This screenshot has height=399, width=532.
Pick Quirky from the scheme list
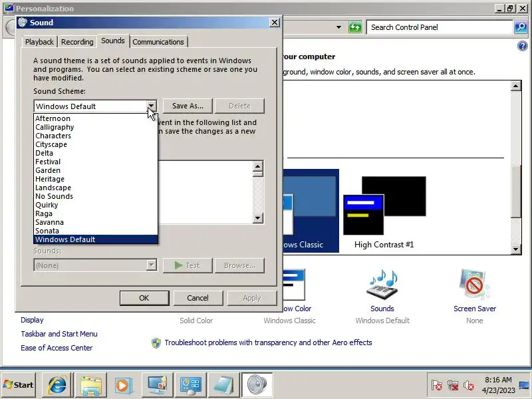point(96,205)
